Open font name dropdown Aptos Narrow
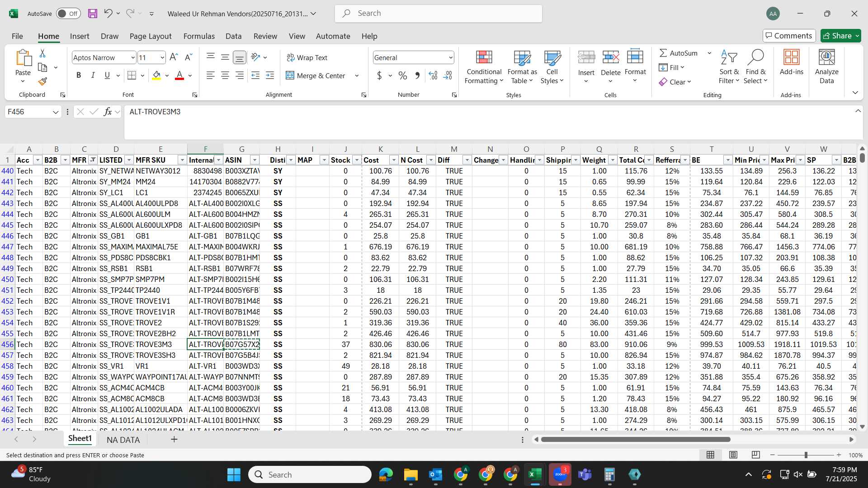The image size is (868, 488). click(132, 57)
